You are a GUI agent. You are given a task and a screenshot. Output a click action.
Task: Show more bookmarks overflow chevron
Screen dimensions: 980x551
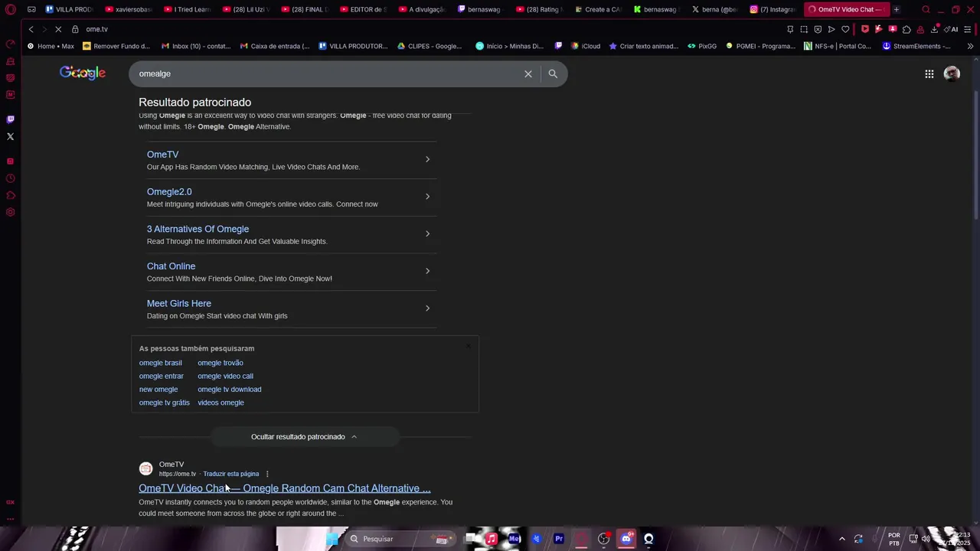click(x=970, y=46)
